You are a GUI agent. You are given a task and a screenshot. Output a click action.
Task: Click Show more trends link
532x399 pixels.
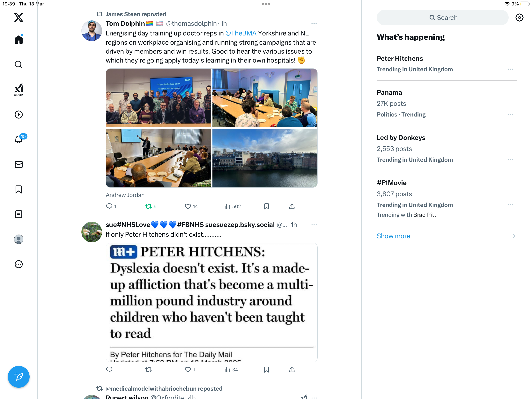393,236
